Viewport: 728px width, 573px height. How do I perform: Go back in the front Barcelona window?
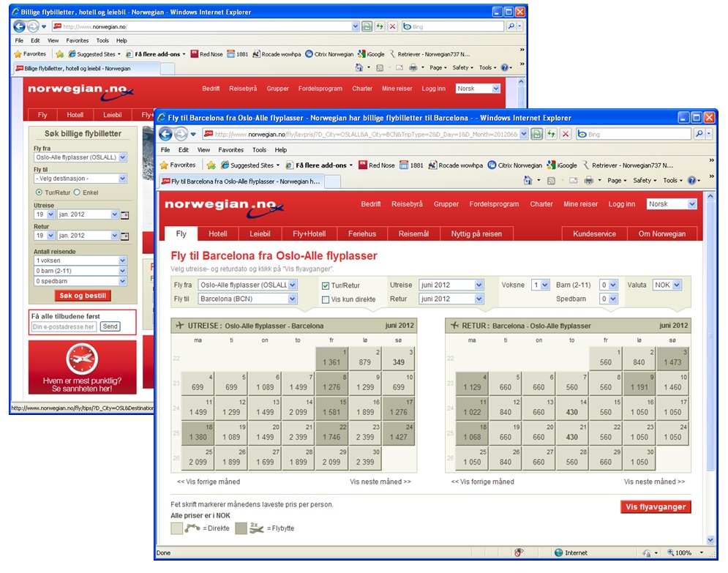pos(166,134)
